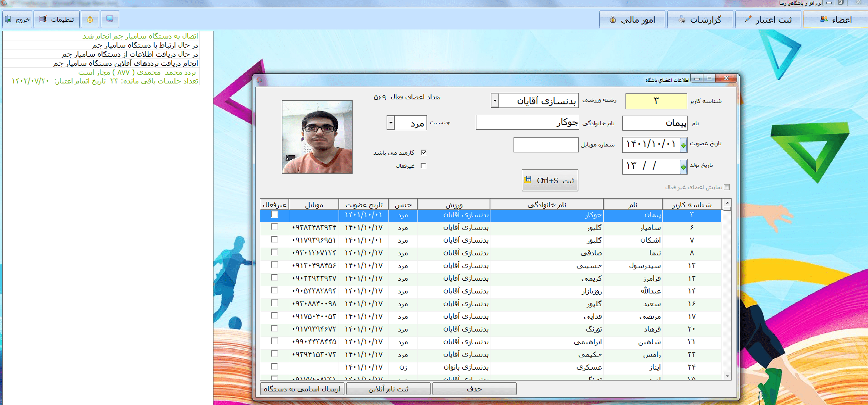Tick the inactive checkbox in پیمان row
868x405 pixels.
pyautogui.click(x=275, y=215)
